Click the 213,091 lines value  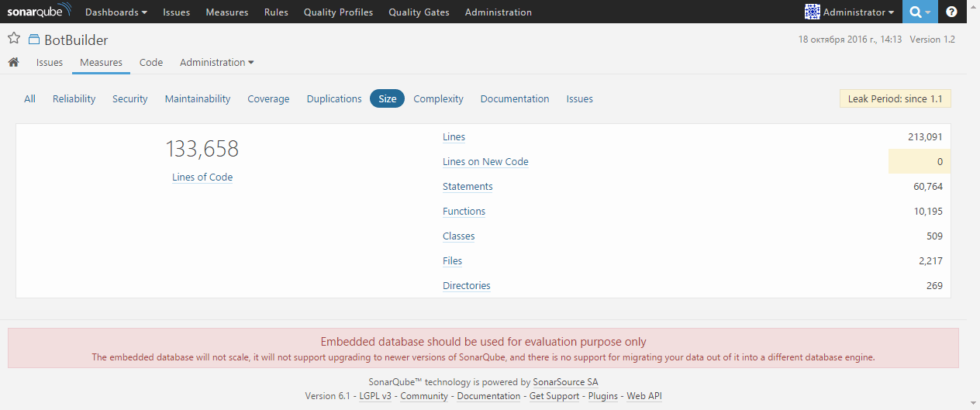tap(925, 137)
